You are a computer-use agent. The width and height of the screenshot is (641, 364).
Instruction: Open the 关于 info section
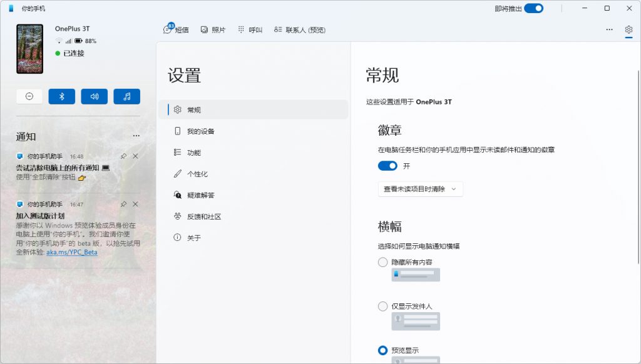point(193,237)
